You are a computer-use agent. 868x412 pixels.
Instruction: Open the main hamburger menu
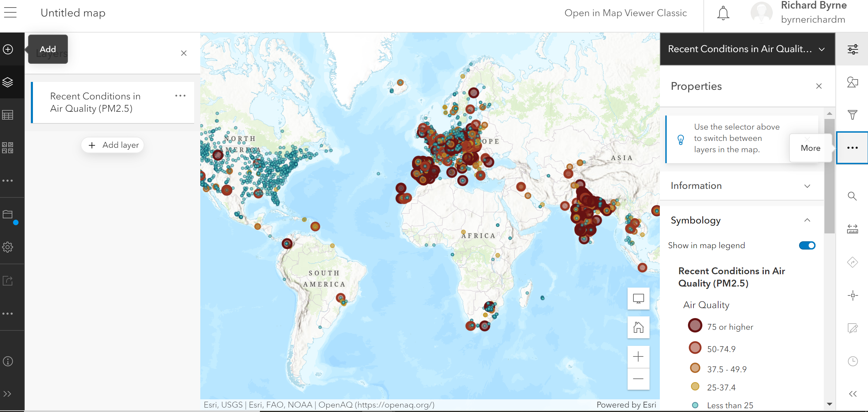[10, 13]
